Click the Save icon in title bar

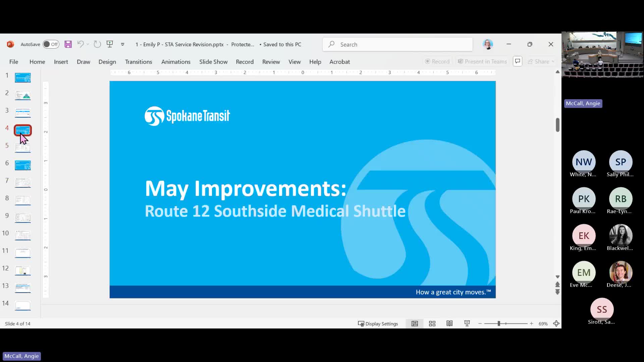pyautogui.click(x=68, y=44)
